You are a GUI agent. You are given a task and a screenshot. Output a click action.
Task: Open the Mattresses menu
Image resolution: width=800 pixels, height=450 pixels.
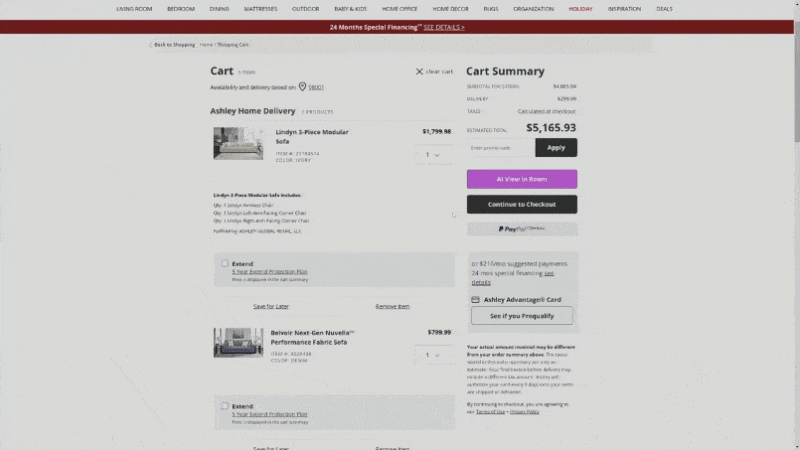(260, 9)
